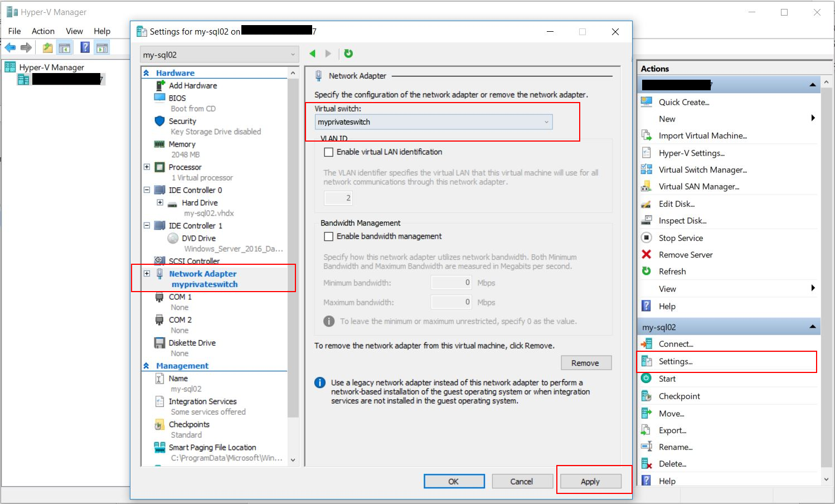Collapse the my-sql02 actions section
The image size is (835, 504).
click(813, 327)
